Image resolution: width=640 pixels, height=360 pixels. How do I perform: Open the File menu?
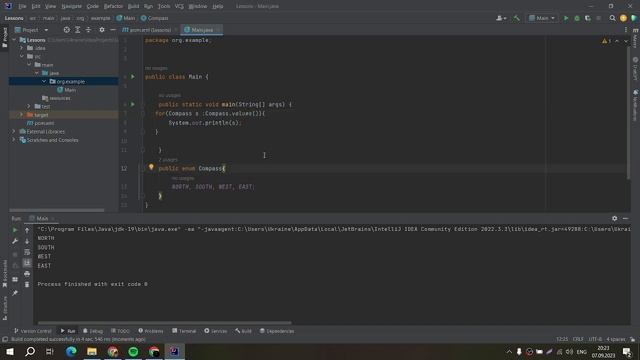tap(22, 6)
